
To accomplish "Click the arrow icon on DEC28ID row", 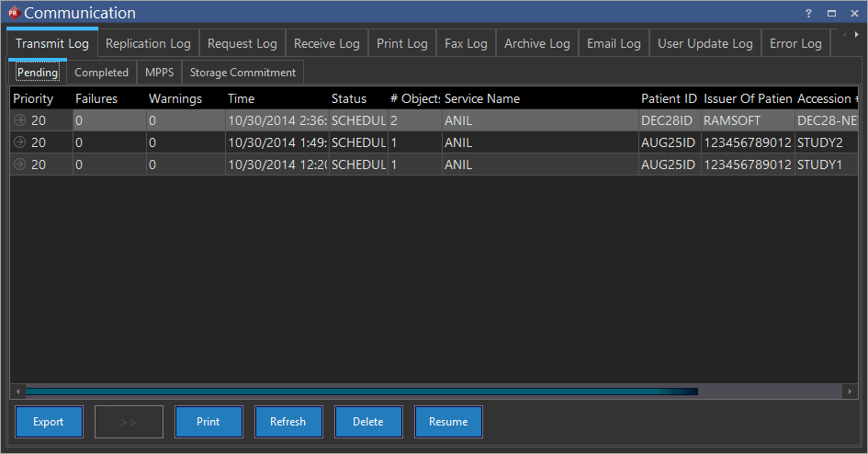I will click(x=19, y=120).
